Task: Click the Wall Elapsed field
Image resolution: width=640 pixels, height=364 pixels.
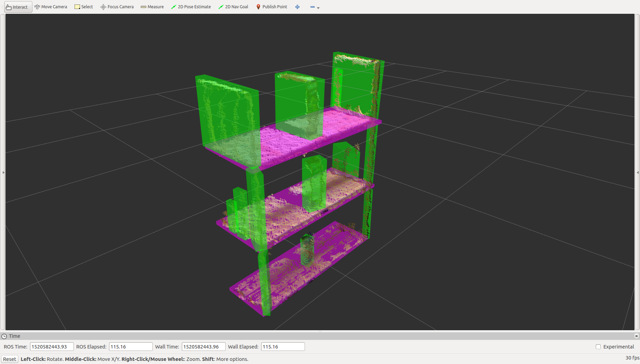Action: (283, 347)
